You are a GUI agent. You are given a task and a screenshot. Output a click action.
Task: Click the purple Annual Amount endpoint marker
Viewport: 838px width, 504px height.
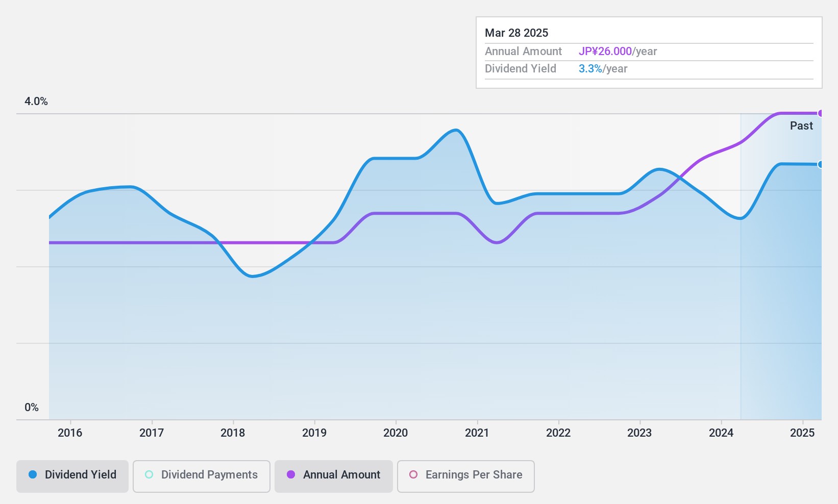pos(821,113)
